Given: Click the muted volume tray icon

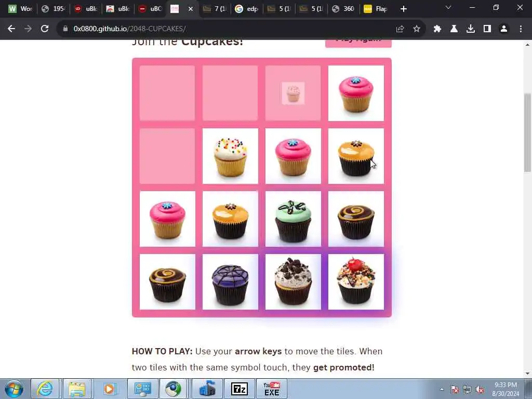Looking at the screenshot, I should point(480,389).
